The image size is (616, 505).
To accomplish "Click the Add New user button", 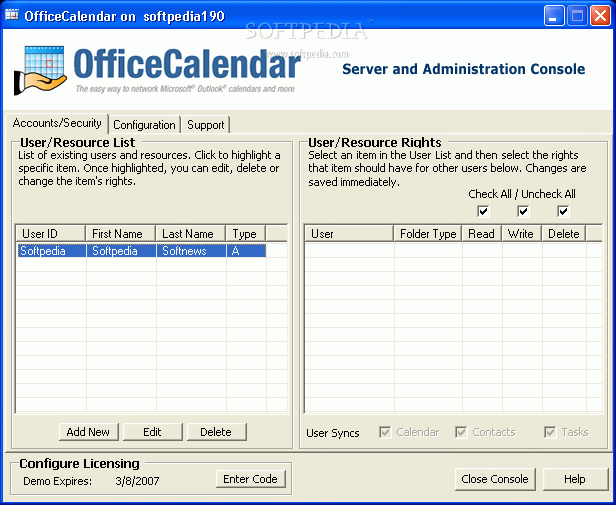I will point(88,432).
